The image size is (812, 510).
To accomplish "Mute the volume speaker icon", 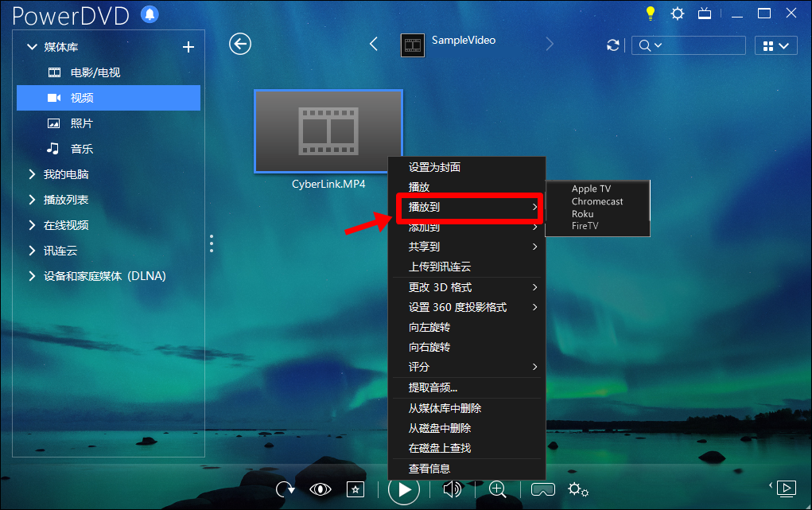I will click(x=452, y=489).
